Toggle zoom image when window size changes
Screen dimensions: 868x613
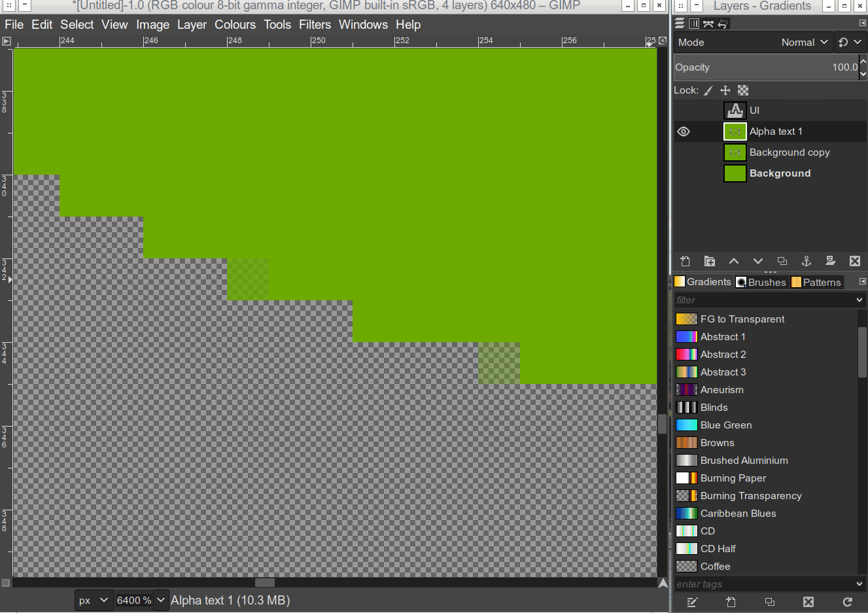663,41
